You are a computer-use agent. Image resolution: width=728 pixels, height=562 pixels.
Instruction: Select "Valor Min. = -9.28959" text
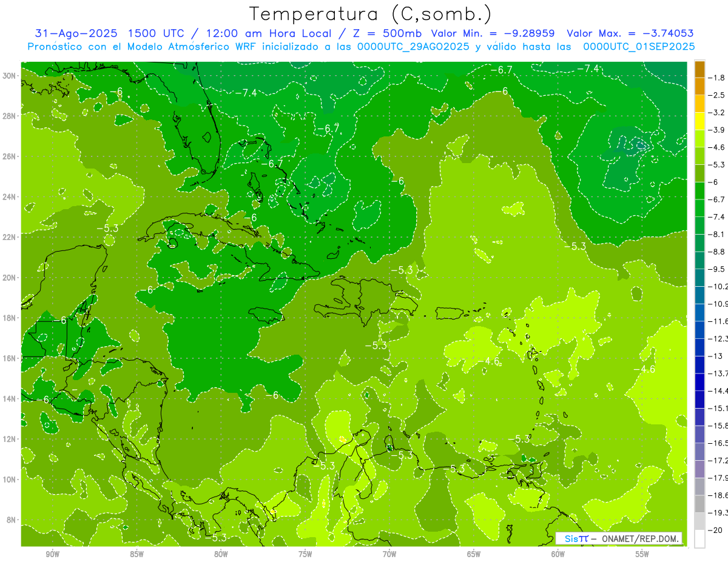[x=493, y=34]
